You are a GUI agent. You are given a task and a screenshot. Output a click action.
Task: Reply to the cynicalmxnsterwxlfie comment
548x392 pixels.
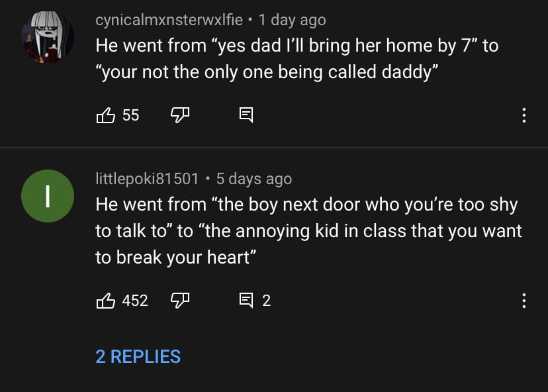(x=246, y=115)
